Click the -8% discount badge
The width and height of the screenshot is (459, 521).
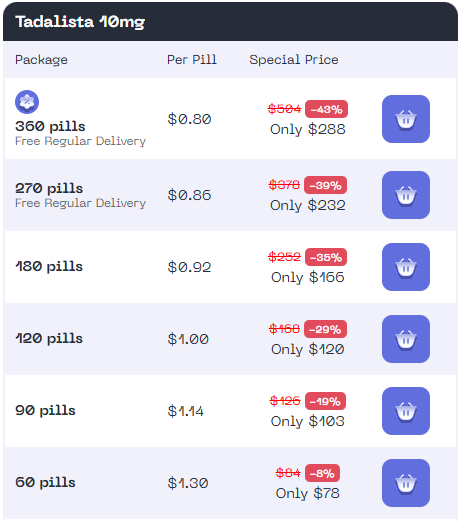322,473
